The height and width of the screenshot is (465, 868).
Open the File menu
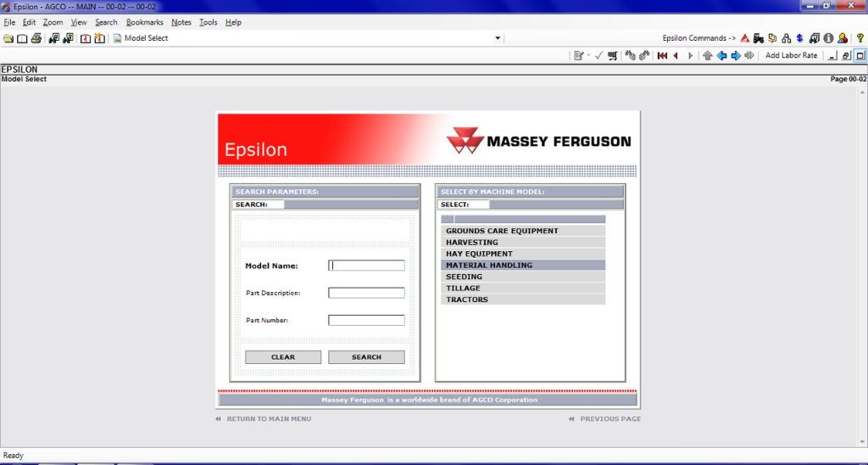pyautogui.click(x=9, y=22)
